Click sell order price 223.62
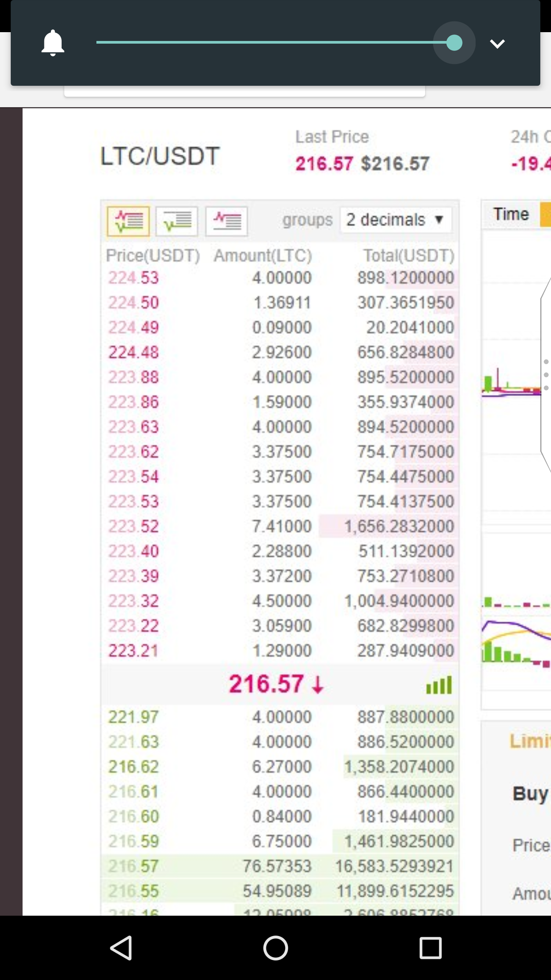The image size is (551, 980). click(133, 452)
